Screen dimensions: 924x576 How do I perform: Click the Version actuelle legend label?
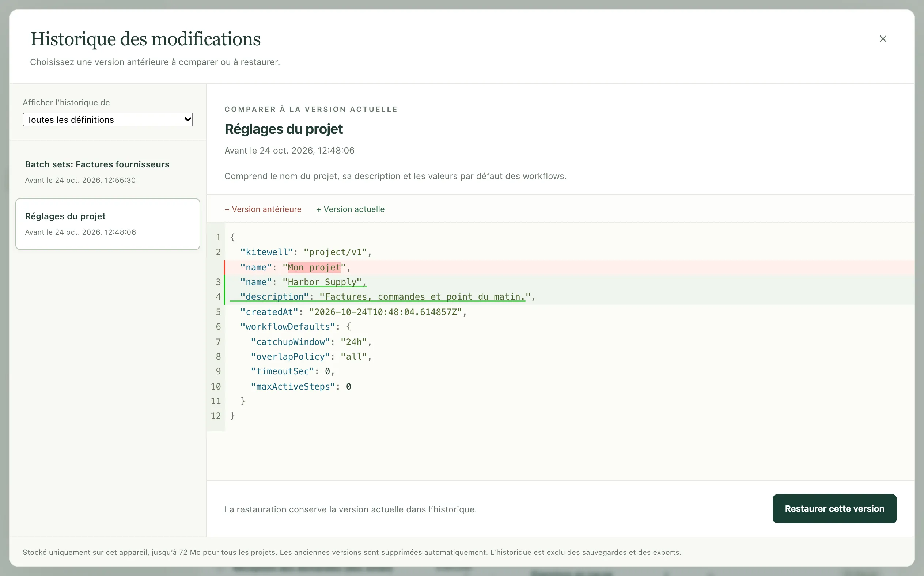click(351, 209)
